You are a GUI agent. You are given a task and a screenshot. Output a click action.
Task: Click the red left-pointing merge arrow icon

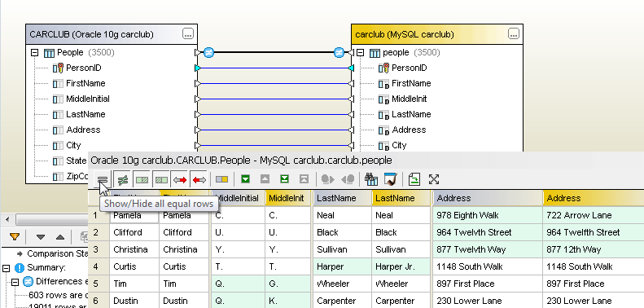click(199, 180)
